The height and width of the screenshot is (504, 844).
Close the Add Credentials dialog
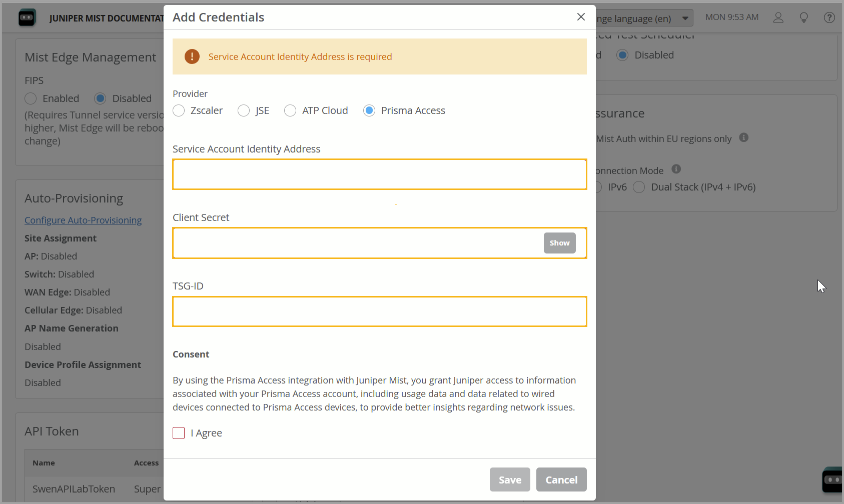[x=581, y=17]
